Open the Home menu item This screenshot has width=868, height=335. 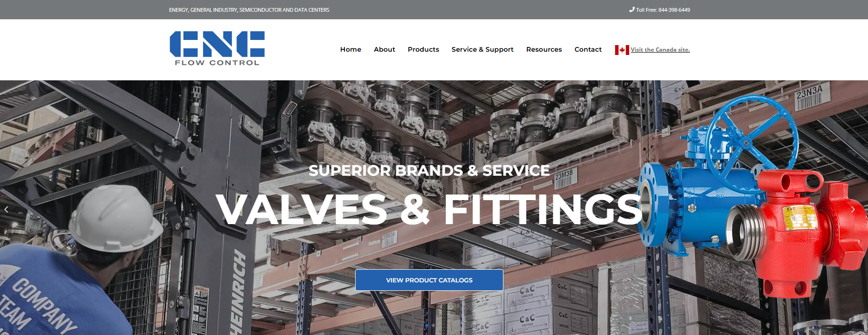click(x=350, y=49)
